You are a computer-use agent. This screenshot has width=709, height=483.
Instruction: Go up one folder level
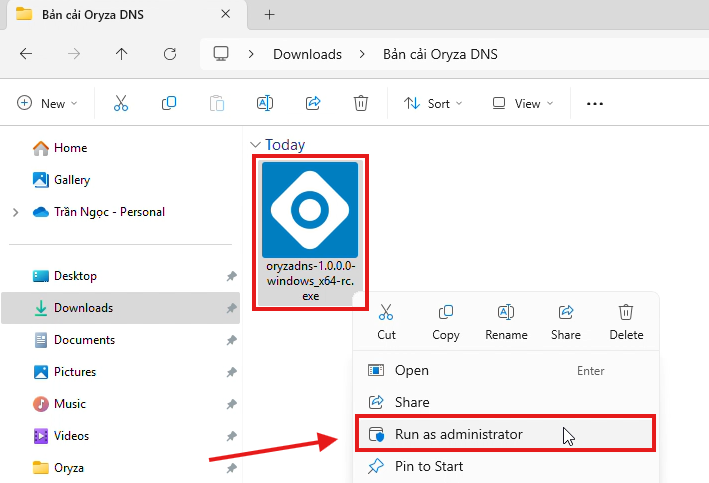(121, 54)
